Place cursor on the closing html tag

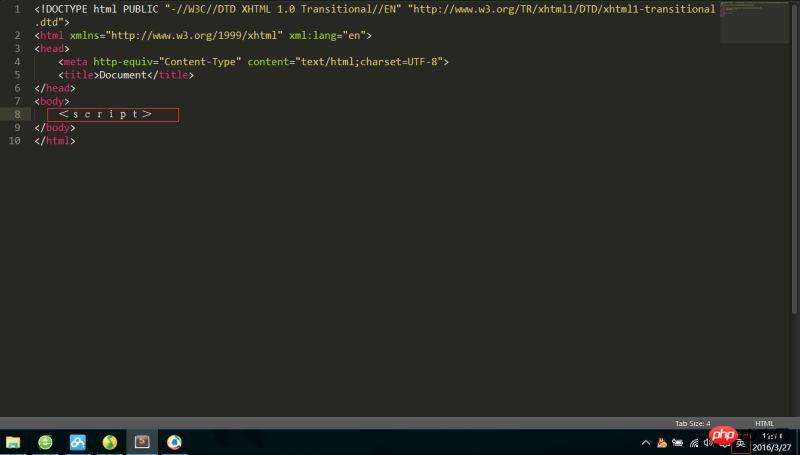[55, 141]
